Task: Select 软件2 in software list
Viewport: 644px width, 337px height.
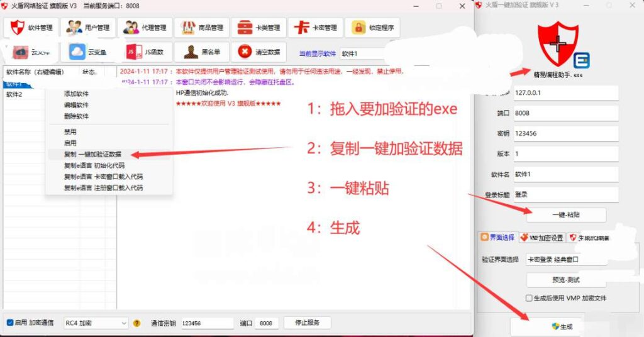Action: coord(14,94)
